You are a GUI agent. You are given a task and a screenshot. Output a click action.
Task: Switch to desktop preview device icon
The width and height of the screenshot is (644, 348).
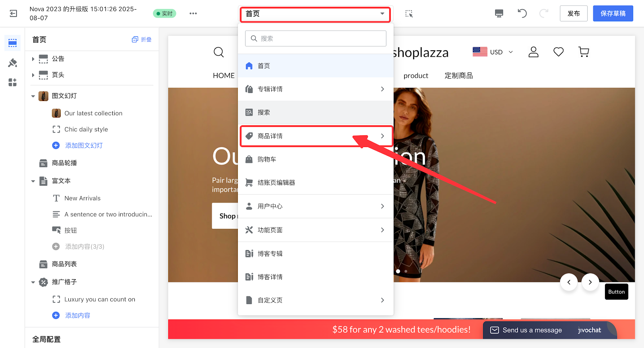click(499, 14)
